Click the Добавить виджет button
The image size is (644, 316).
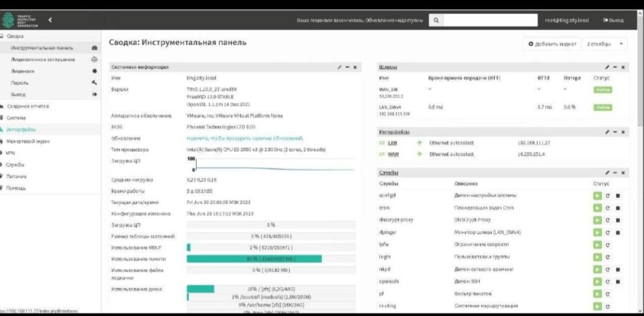click(552, 44)
